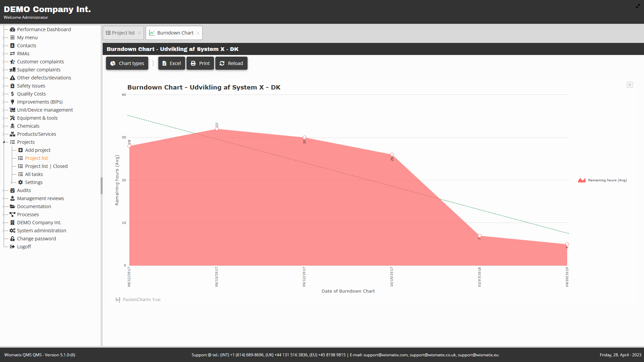Open the chart export hamburger menu
This screenshot has width=644, height=362.
click(x=630, y=85)
